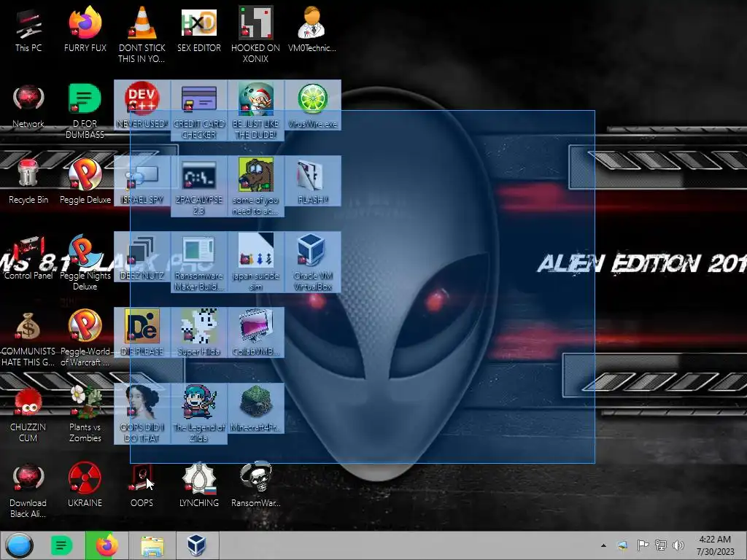747x560 pixels.
Task: Open the This PC desktop icon
Action: (x=28, y=29)
